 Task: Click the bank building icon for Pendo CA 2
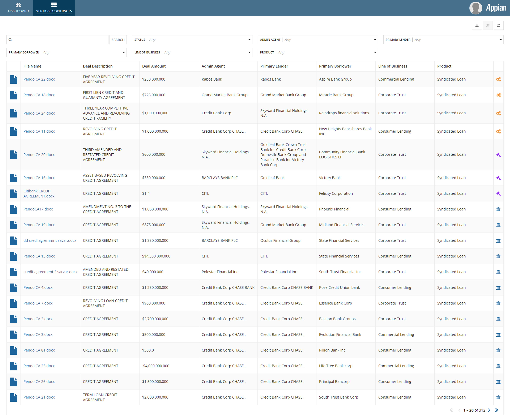498,319
